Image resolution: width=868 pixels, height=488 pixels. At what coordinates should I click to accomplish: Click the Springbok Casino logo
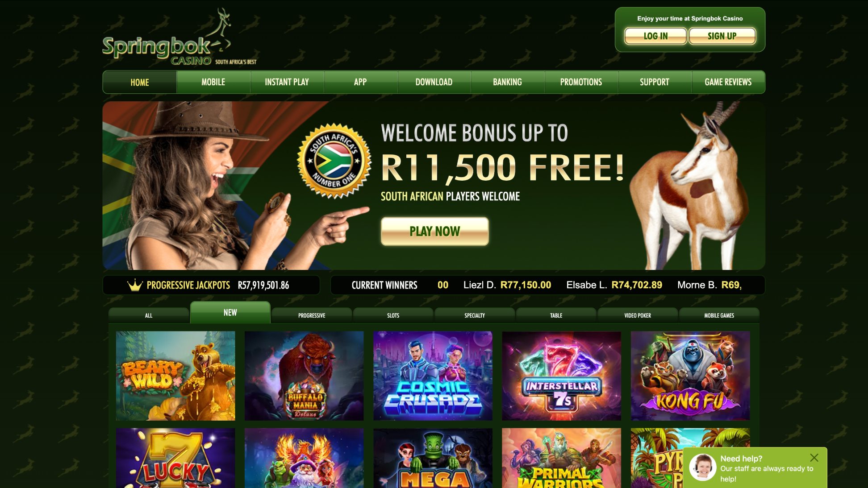179,38
